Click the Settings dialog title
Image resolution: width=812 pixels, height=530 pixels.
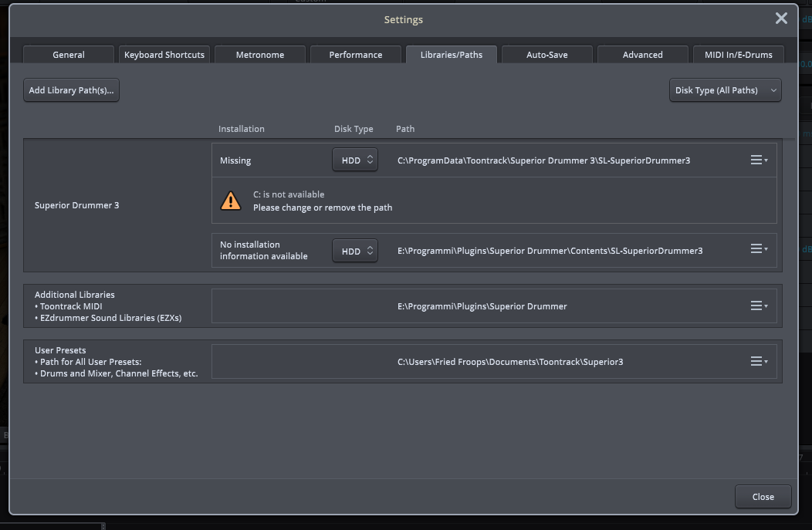[x=404, y=19]
